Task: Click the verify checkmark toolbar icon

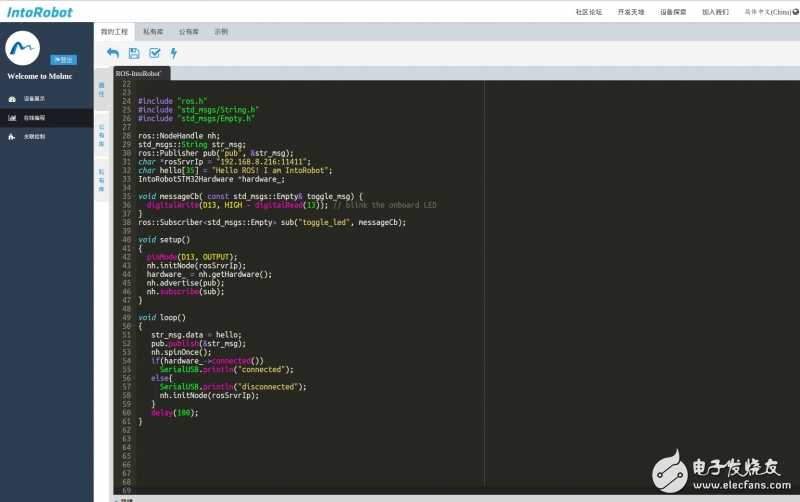Action: (x=154, y=53)
